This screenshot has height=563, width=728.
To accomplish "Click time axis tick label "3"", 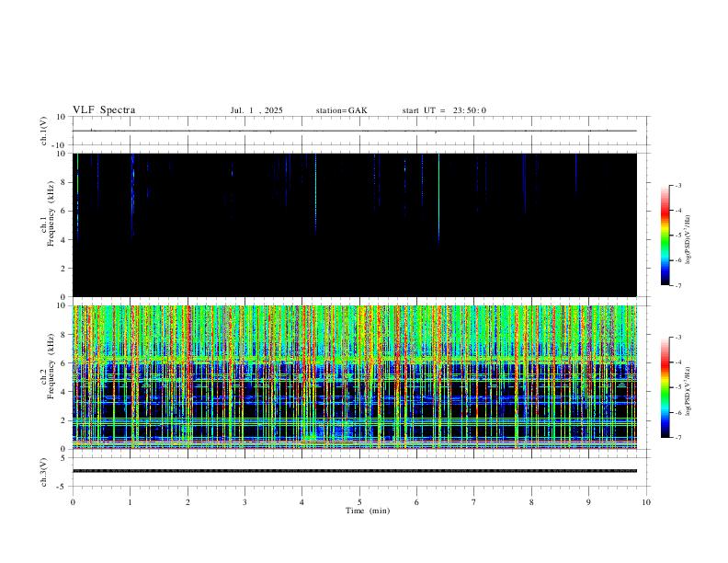I will coord(245,502).
